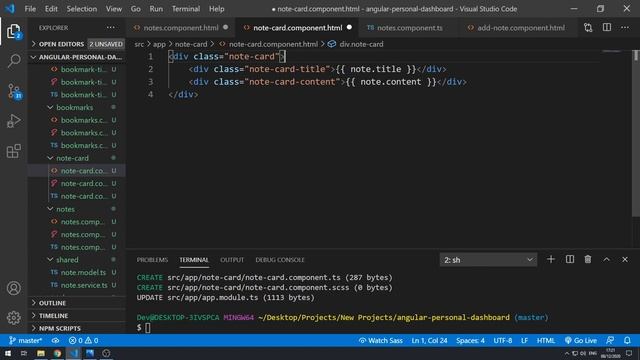
Task: Open the Help menu
Action: coord(217,9)
